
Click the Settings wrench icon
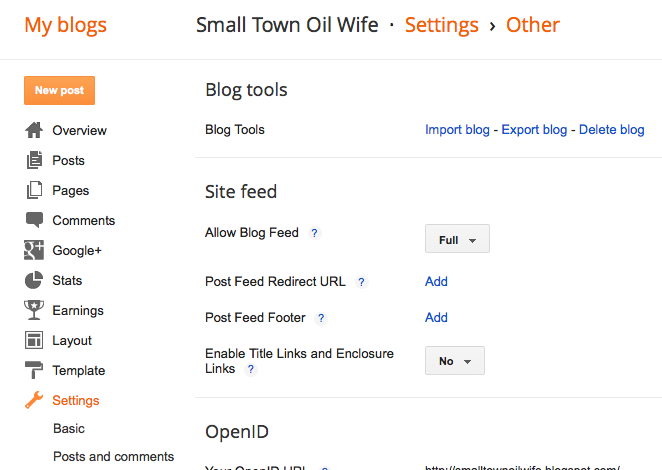click(x=34, y=400)
